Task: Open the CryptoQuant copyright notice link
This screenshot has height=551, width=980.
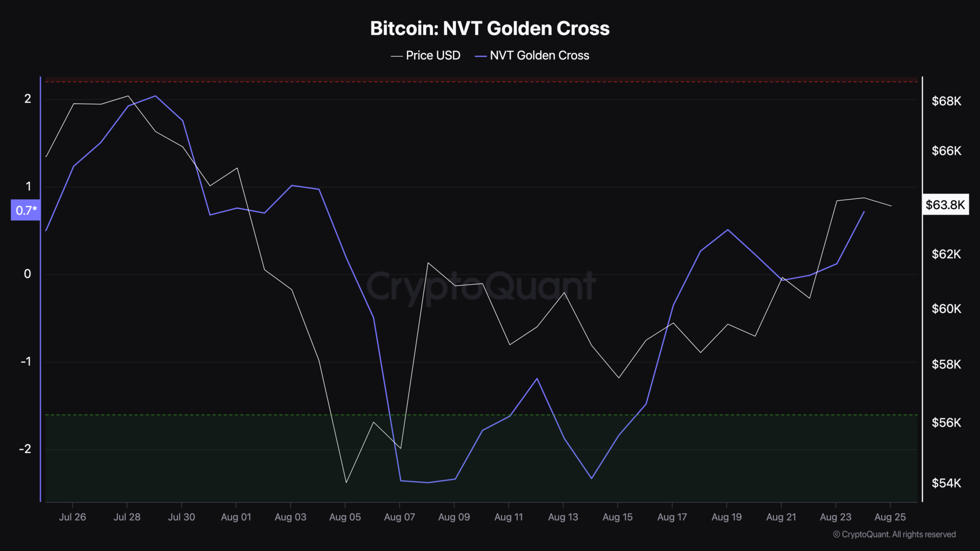Action: [x=894, y=534]
